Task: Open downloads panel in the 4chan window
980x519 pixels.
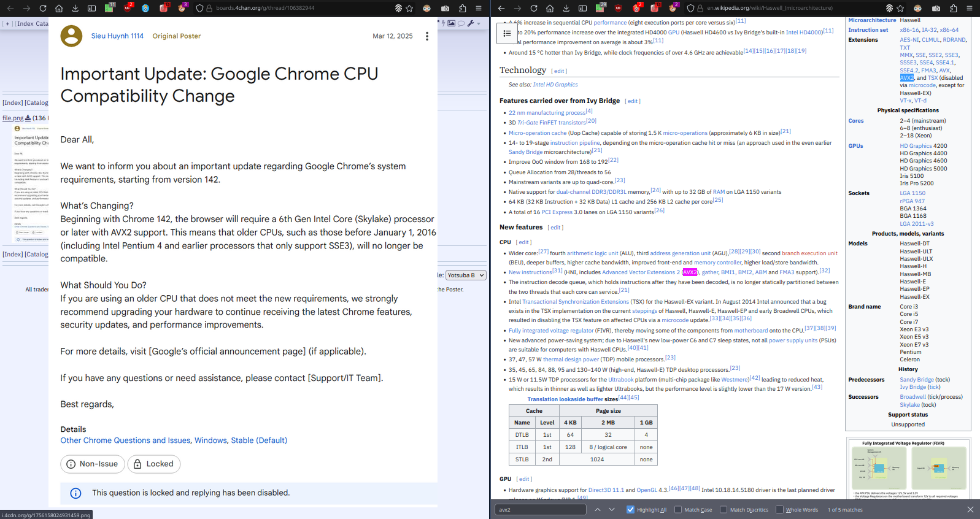Action: [75, 8]
